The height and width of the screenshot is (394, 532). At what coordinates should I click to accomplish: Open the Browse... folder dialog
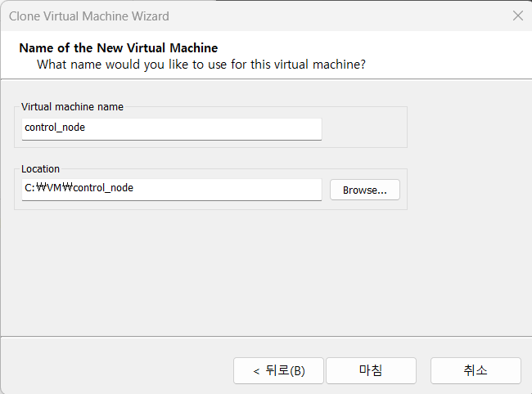tap(365, 190)
